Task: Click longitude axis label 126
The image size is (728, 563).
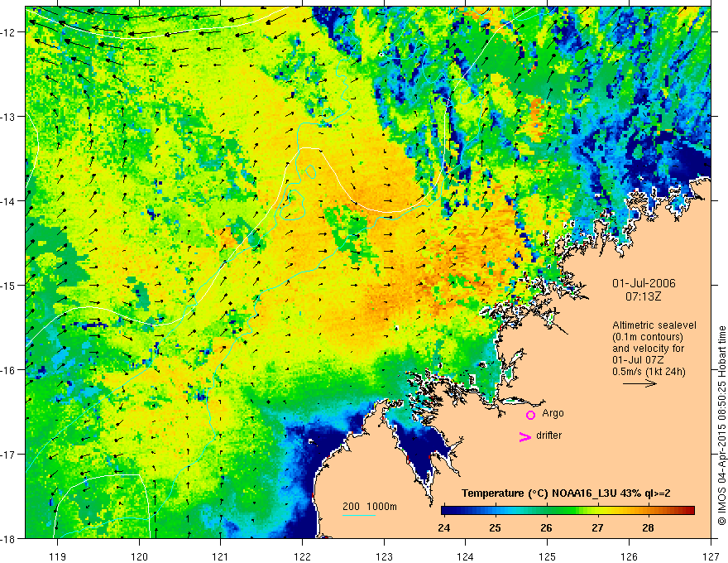Action: [629, 556]
